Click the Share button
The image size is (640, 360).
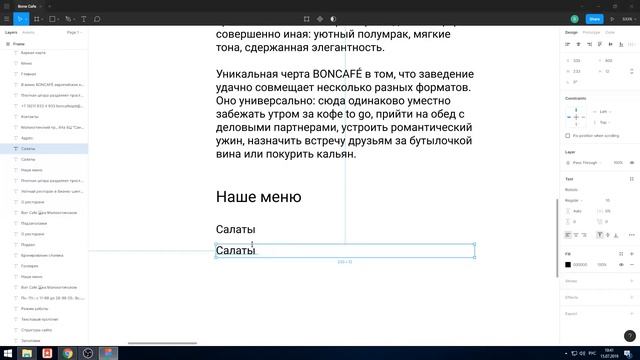[594, 19]
